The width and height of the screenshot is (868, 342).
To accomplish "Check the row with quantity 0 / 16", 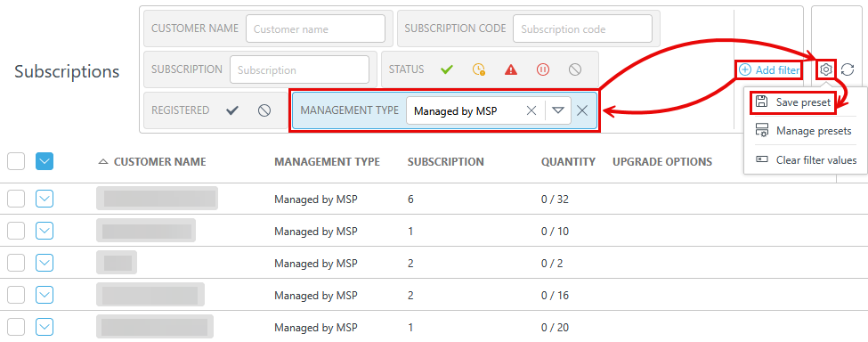I will tap(16, 295).
